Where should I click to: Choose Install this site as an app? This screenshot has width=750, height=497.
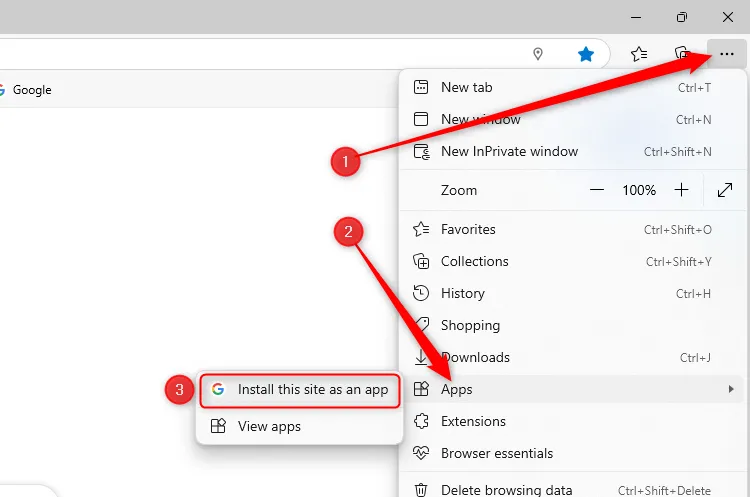(x=312, y=390)
